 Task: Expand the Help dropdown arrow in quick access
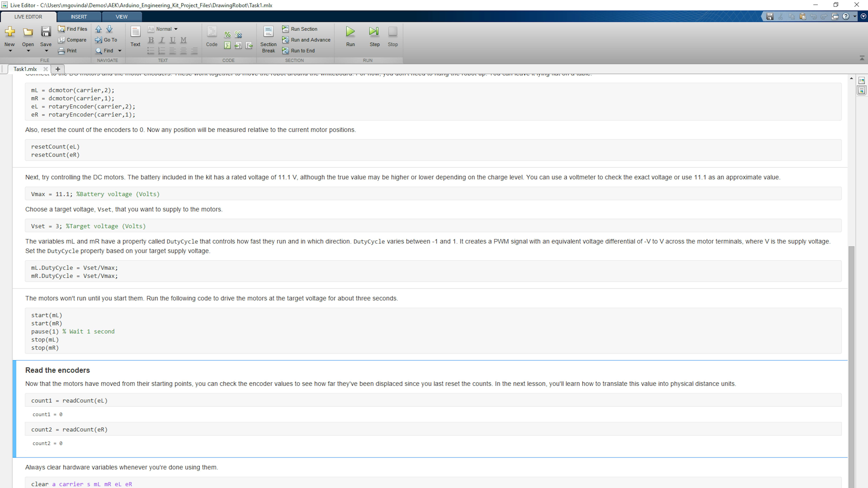coord(855,16)
